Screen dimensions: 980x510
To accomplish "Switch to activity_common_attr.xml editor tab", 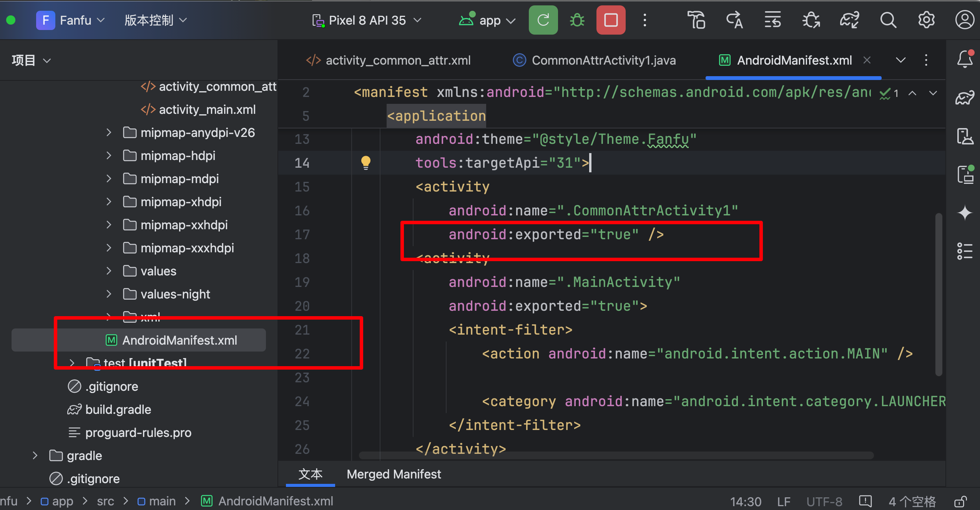I will (x=388, y=60).
